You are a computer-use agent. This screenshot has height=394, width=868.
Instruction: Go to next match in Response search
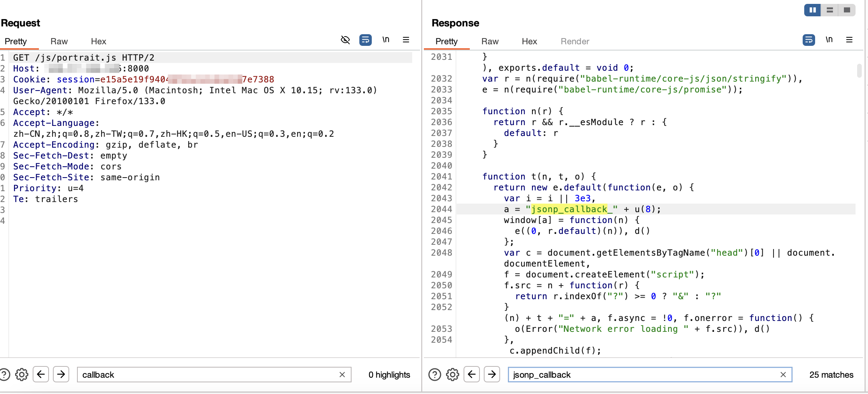[x=492, y=375]
